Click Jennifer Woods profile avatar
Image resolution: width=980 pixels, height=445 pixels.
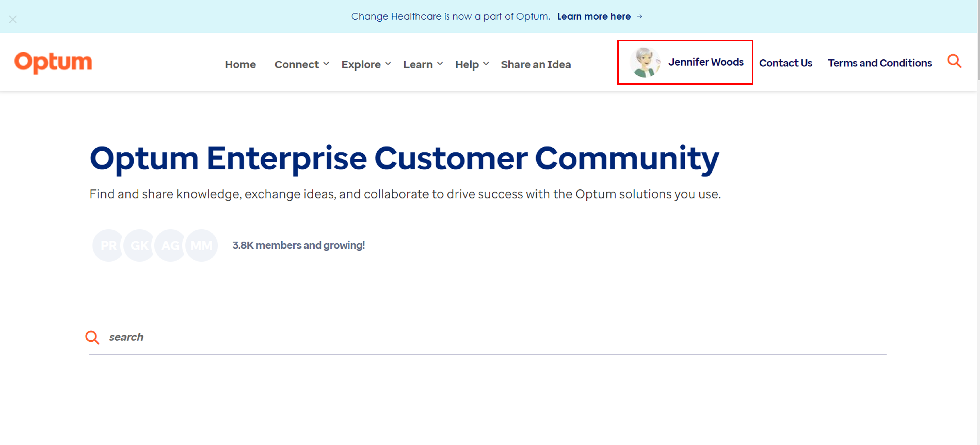tap(645, 62)
